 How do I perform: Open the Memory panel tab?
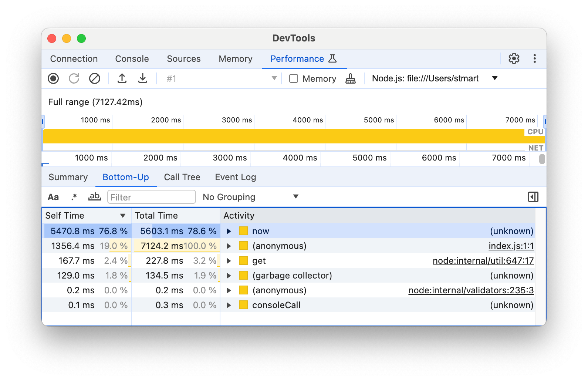235,59
